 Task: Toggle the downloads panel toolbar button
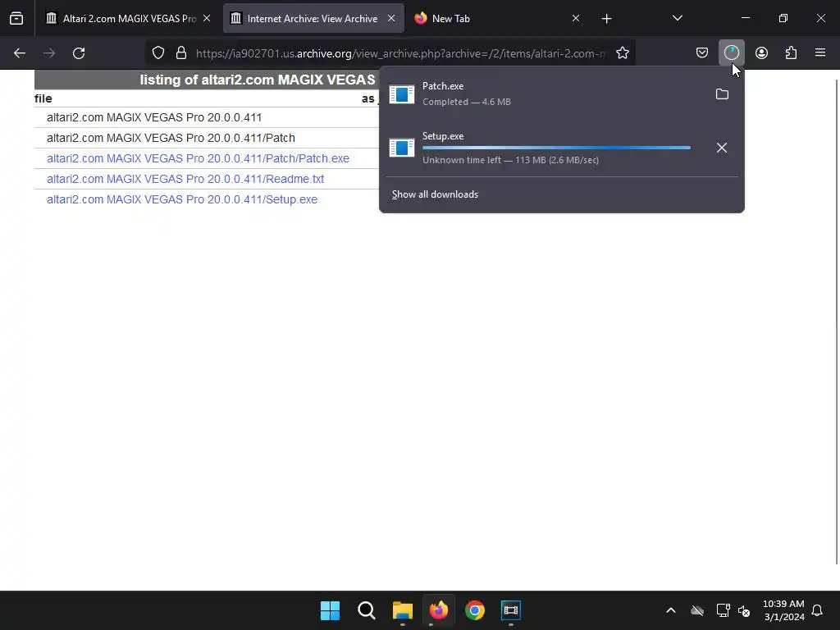point(731,52)
